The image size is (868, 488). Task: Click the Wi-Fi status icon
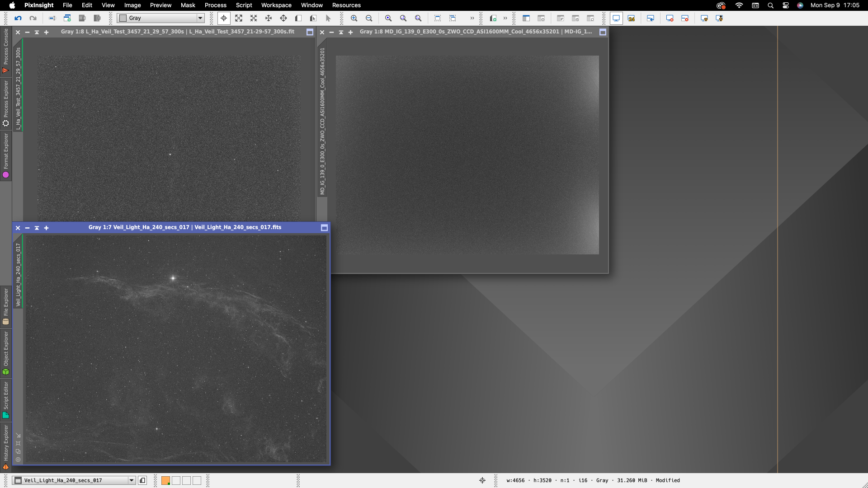coord(739,5)
